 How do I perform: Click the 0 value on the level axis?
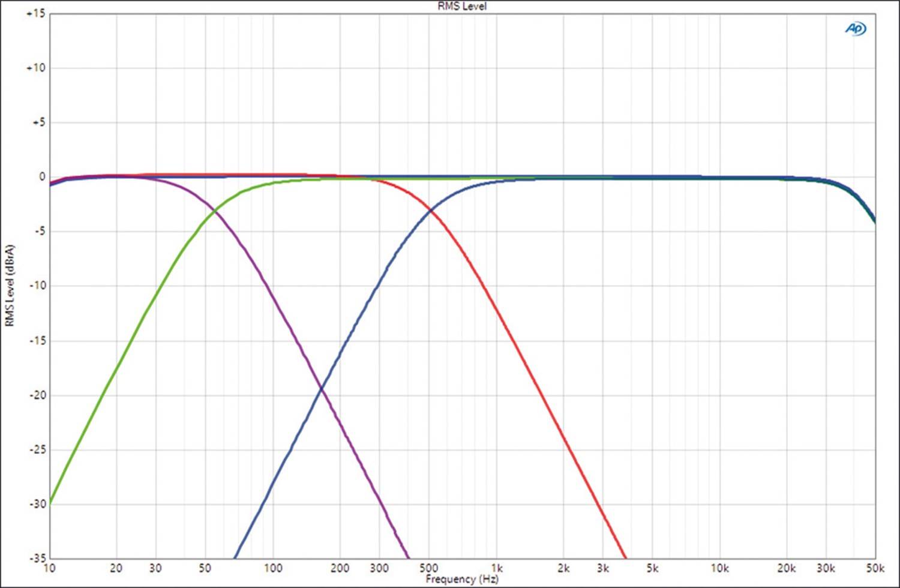pyautogui.click(x=43, y=176)
